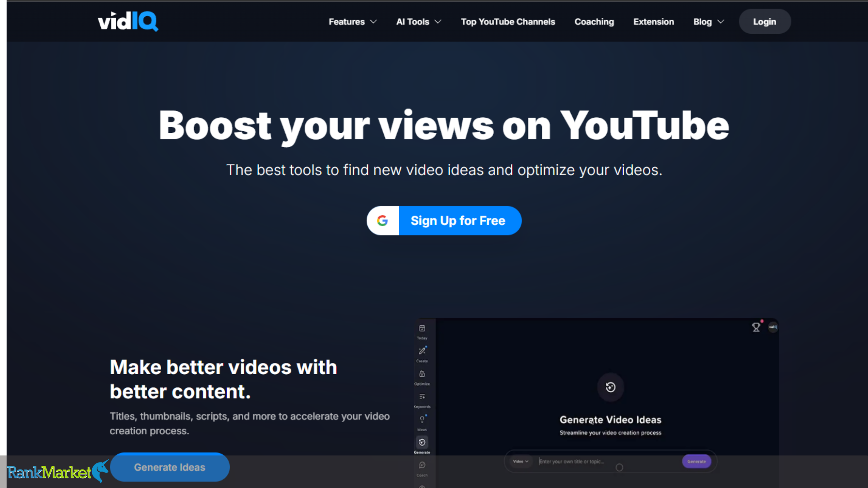Image resolution: width=868 pixels, height=488 pixels.
Task: Click the trophy achievements icon
Action: pyautogui.click(x=756, y=328)
